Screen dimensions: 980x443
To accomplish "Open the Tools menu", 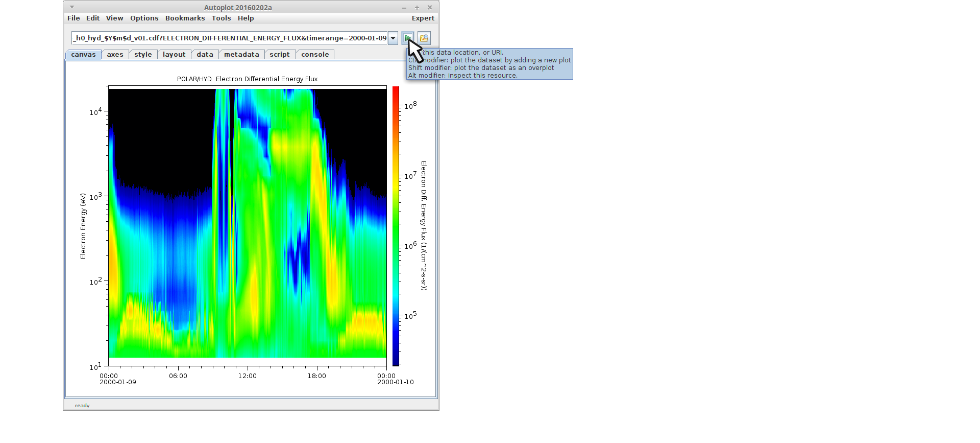I will click(x=221, y=18).
